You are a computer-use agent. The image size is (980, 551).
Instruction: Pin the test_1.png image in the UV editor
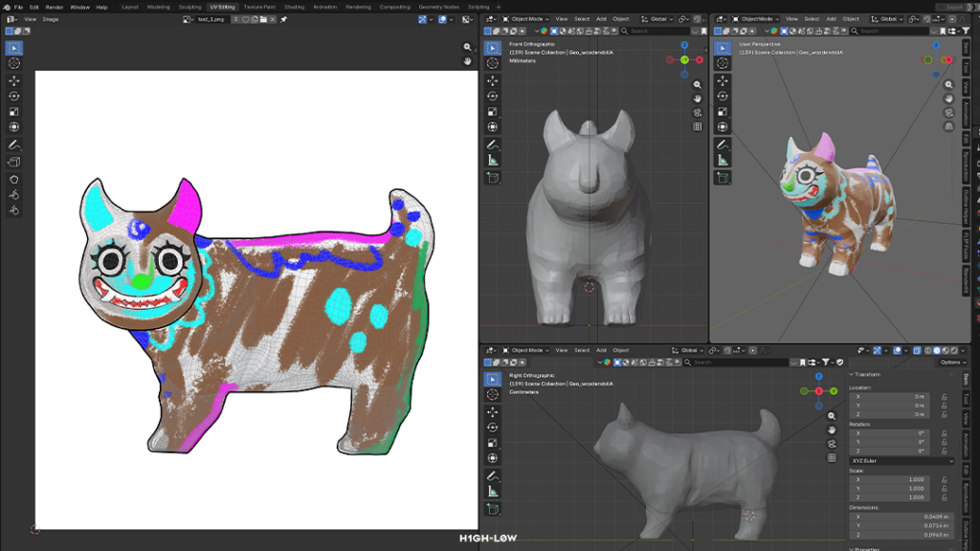[x=284, y=19]
